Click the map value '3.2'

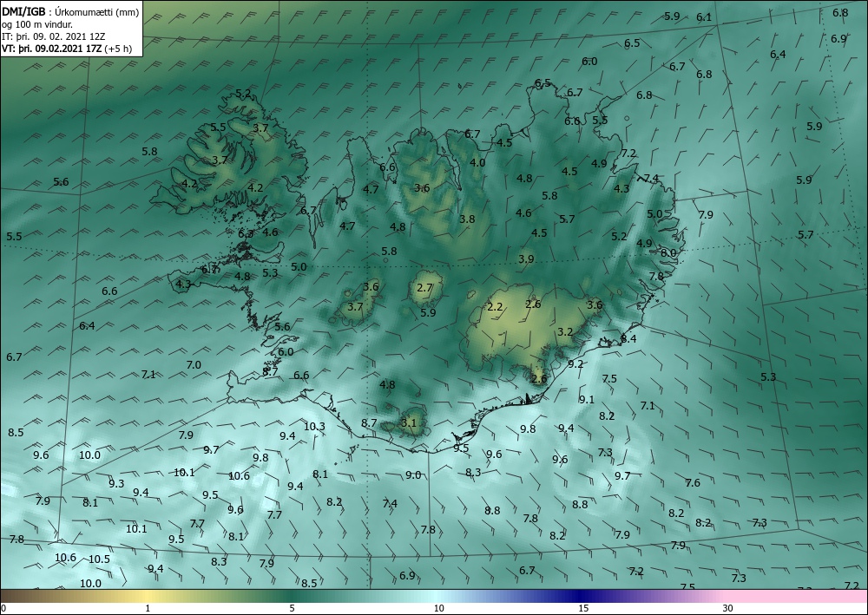tap(565, 332)
